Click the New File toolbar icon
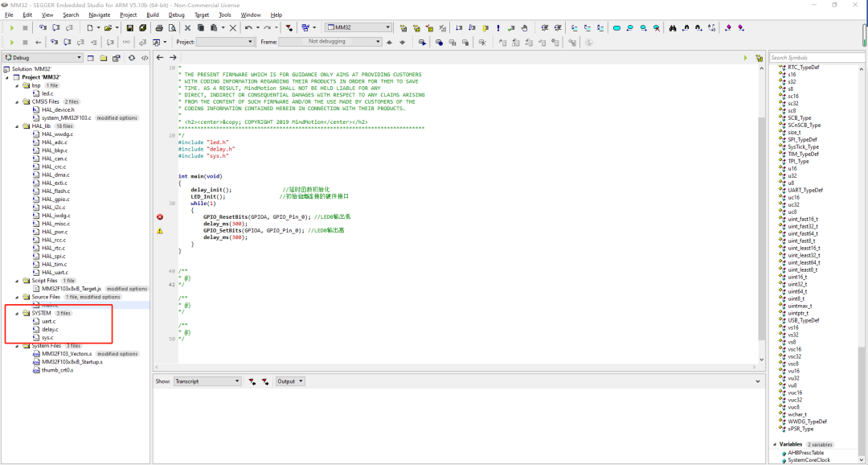This screenshot has height=465, width=868. click(x=90, y=27)
